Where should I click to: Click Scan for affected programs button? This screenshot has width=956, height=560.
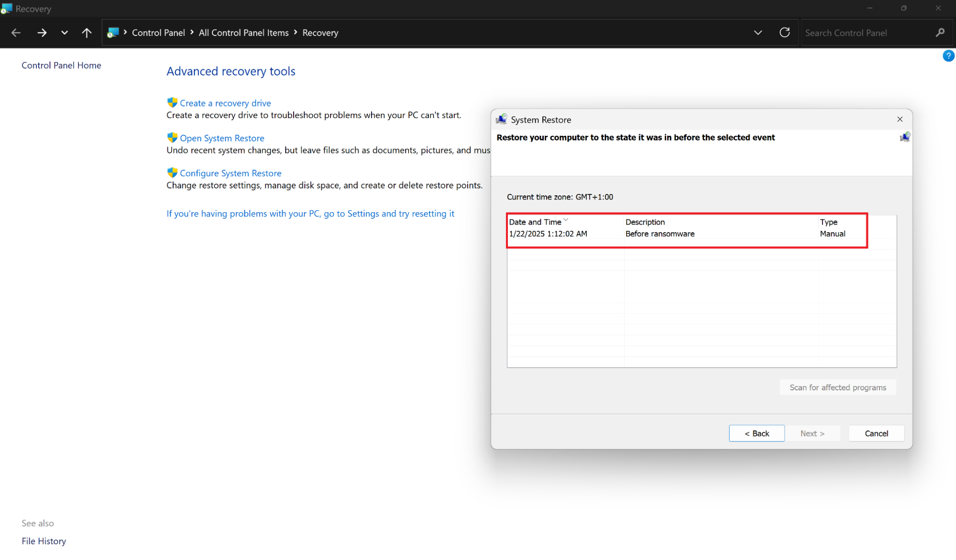[838, 388]
